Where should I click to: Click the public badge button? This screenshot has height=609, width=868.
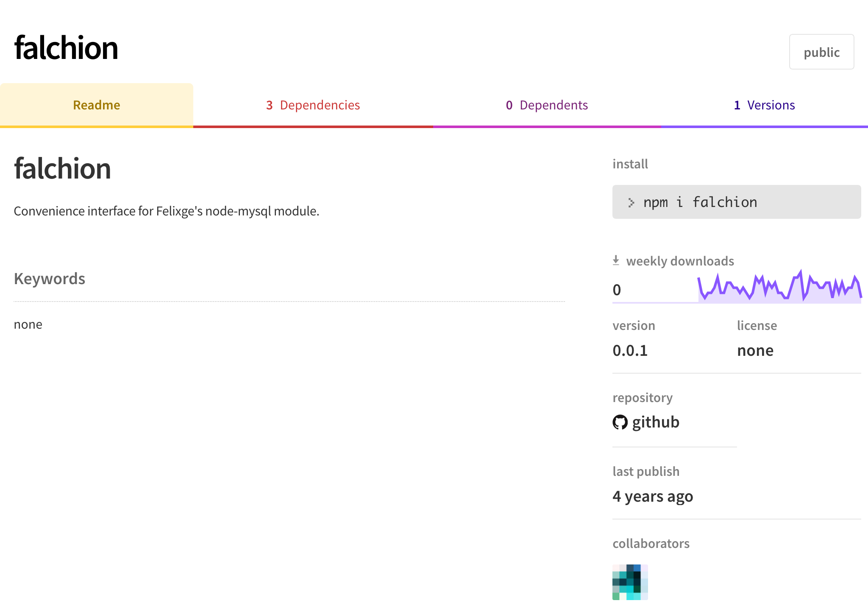821,52
